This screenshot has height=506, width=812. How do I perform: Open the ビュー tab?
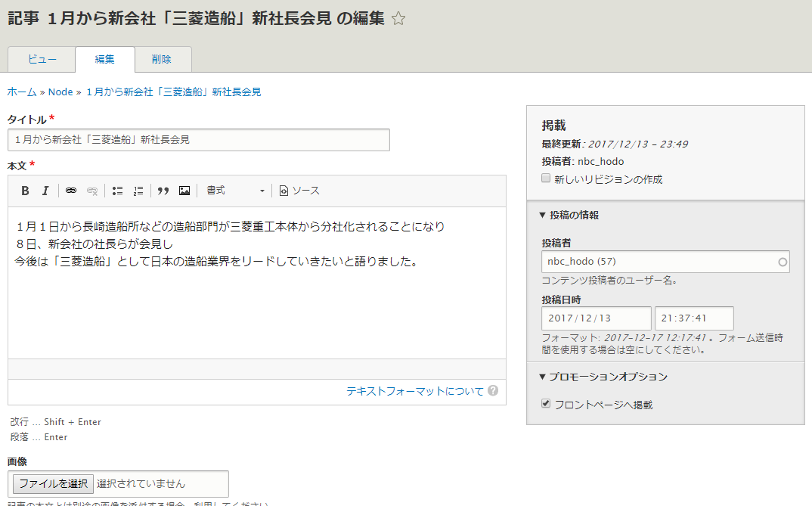pos(42,59)
